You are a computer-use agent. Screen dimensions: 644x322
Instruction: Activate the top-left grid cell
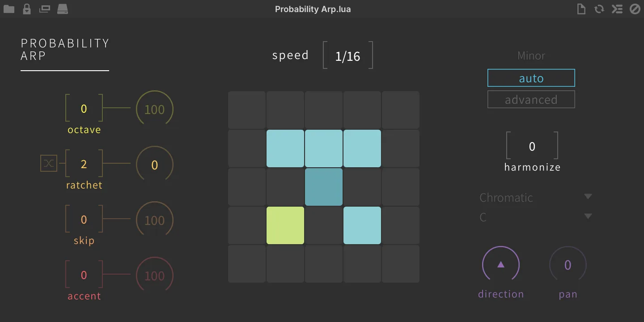pyautogui.click(x=247, y=110)
